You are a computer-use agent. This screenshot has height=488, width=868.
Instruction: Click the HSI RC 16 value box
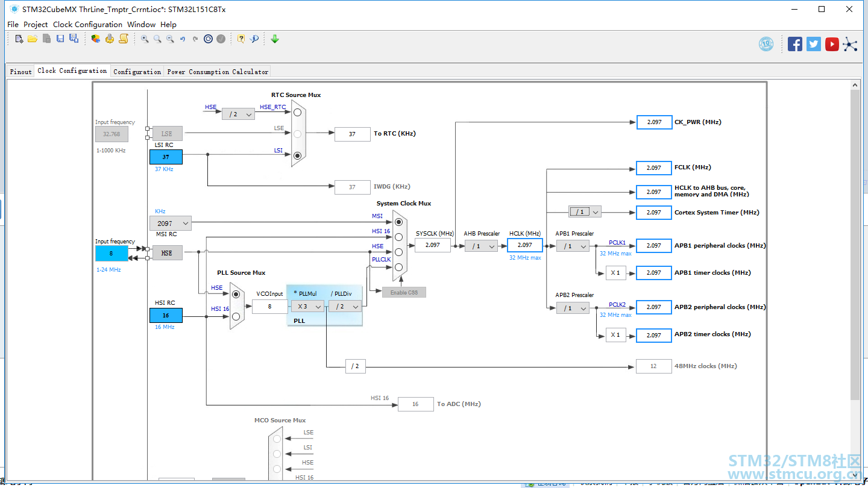166,315
